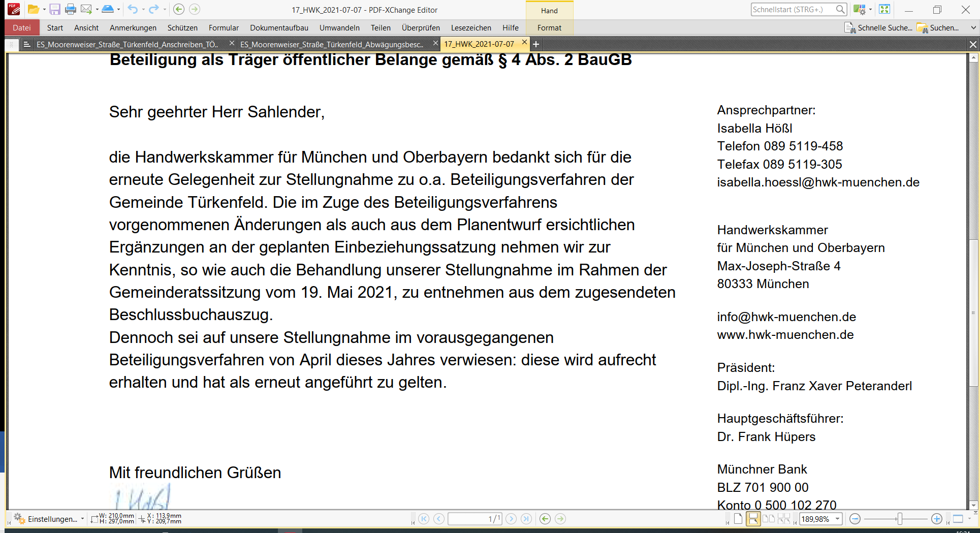The width and height of the screenshot is (980, 533).
Task: Open the Formular ribbon tab
Action: coord(224,28)
